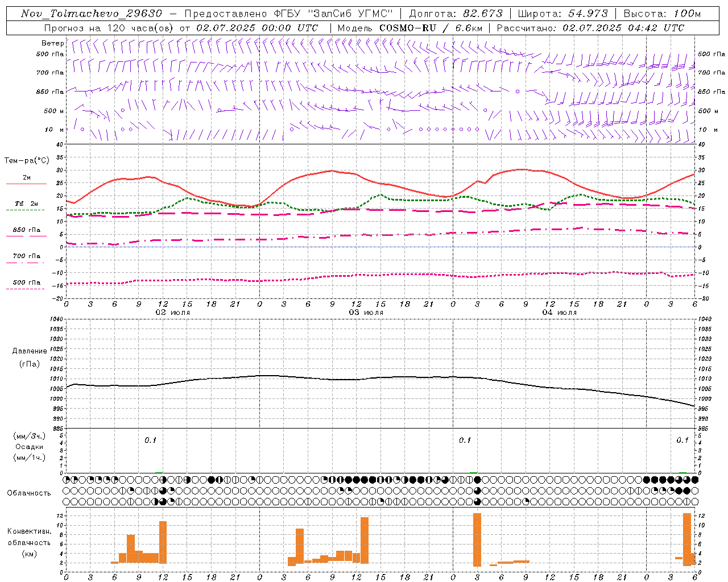This screenshot has height=582, width=728.
Task: Click the solid red 2м legend line
Action: [x=26, y=184]
